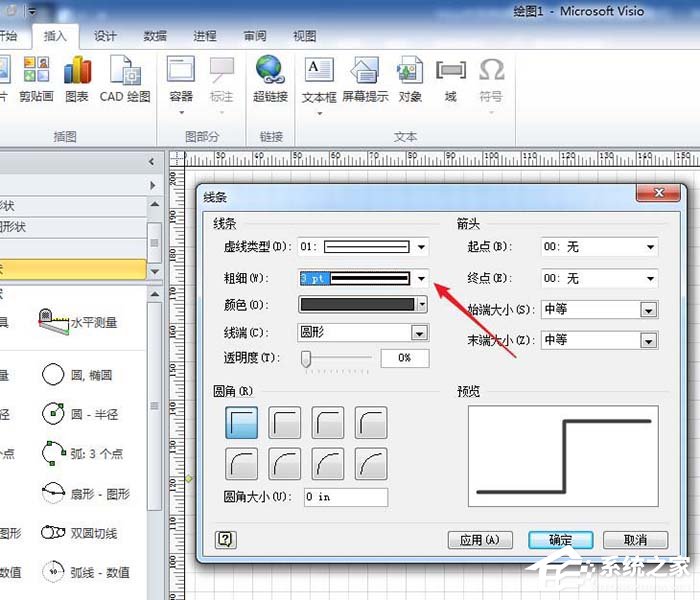Close the Line (线条) dialog
The image size is (700, 600).
pyautogui.click(x=658, y=193)
